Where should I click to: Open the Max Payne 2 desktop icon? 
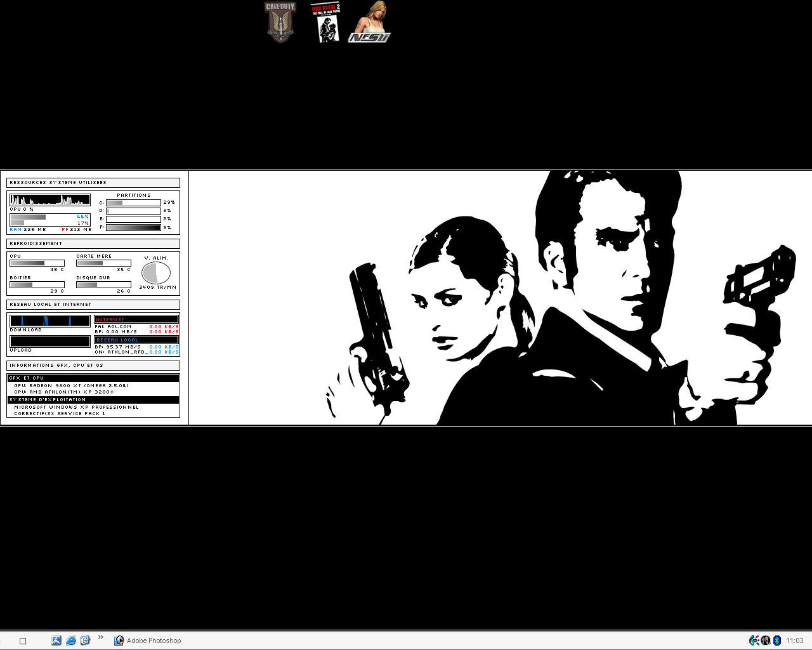325,22
